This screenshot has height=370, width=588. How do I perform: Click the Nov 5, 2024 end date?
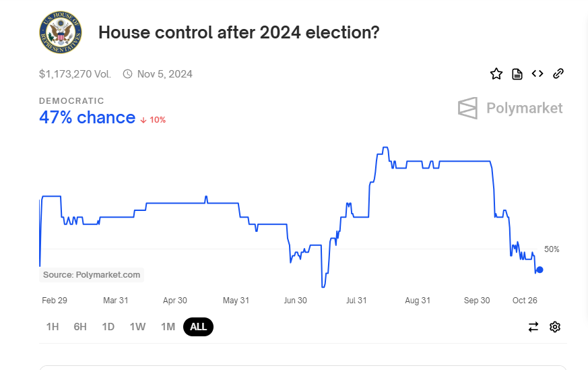[x=165, y=74]
